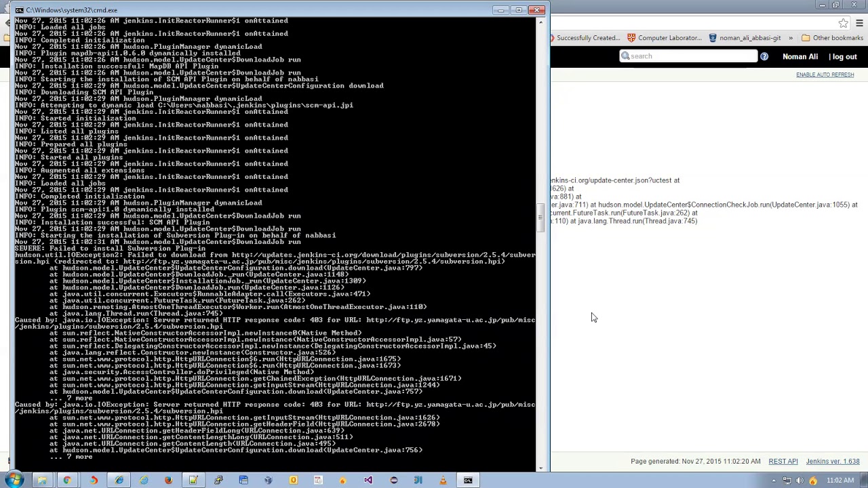Open the Windows Start button
The width and height of the screenshot is (868, 488).
(x=14, y=480)
